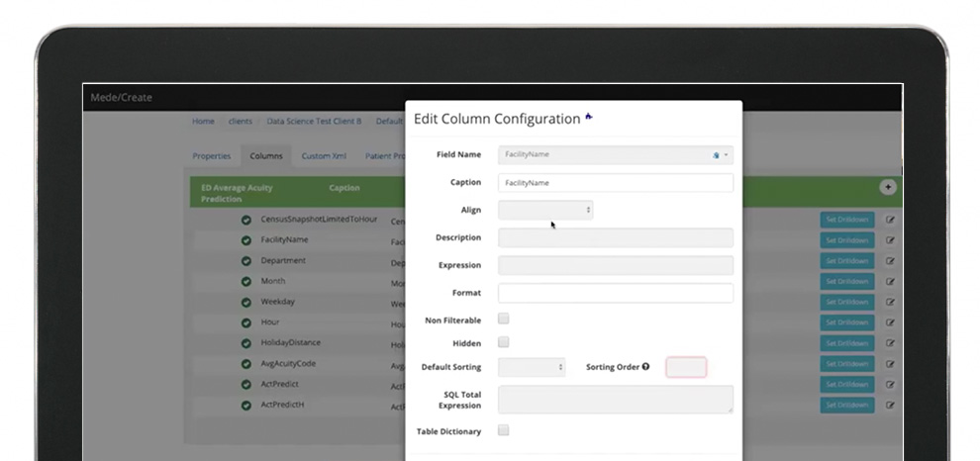This screenshot has width=980, height=461.
Task: Click into the SQL Total Expression textarea
Action: click(x=616, y=399)
